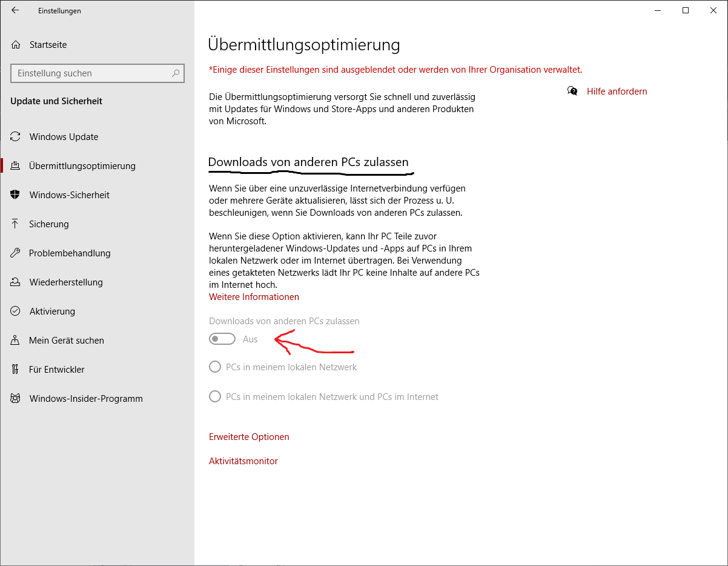This screenshot has height=566, width=728.
Task: Click the Hilfe anfordern chat icon
Action: pos(572,92)
